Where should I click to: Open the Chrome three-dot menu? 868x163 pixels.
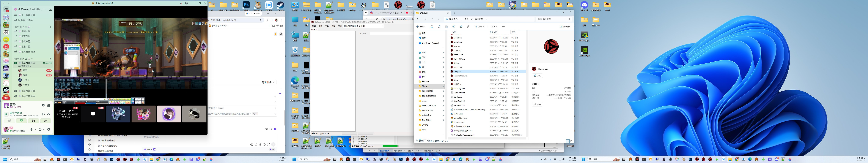tap(282, 20)
